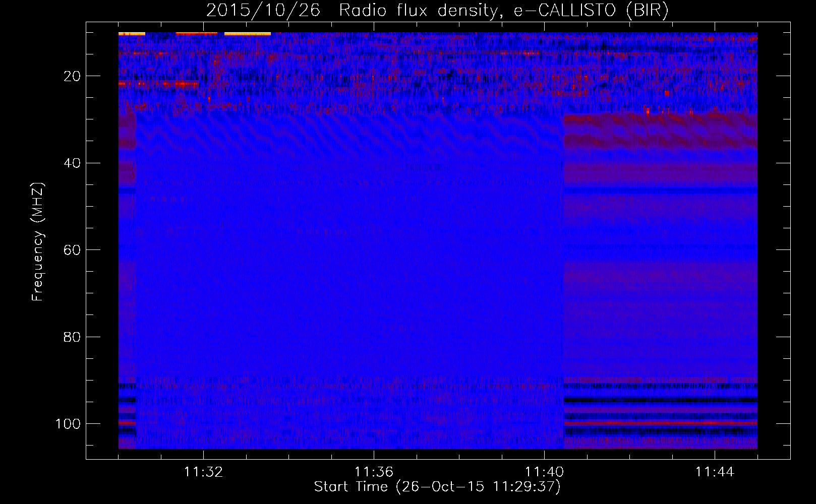Screen dimensions: 816x504
Task: Click the 11:32 time tick label
Action: (x=203, y=472)
